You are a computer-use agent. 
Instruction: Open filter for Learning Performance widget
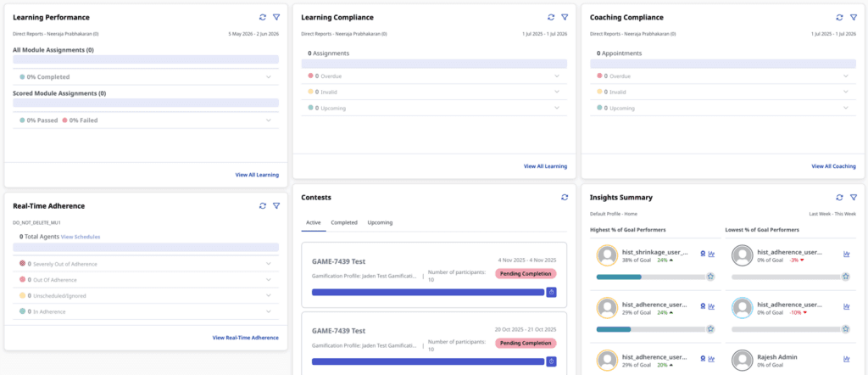pyautogui.click(x=276, y=17)
